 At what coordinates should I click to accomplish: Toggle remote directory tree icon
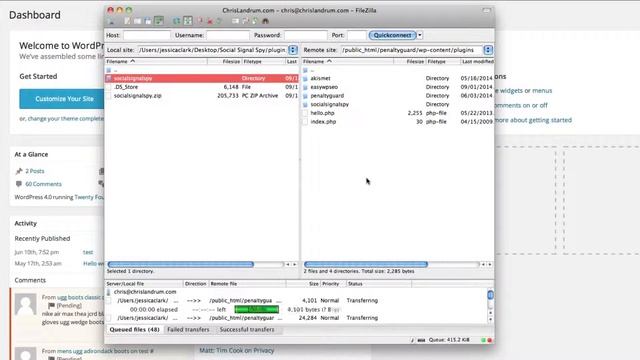148,21
